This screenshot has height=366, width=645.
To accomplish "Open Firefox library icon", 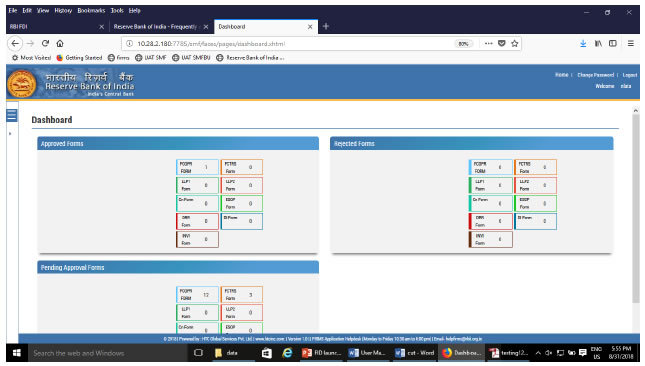I will 598,43.
